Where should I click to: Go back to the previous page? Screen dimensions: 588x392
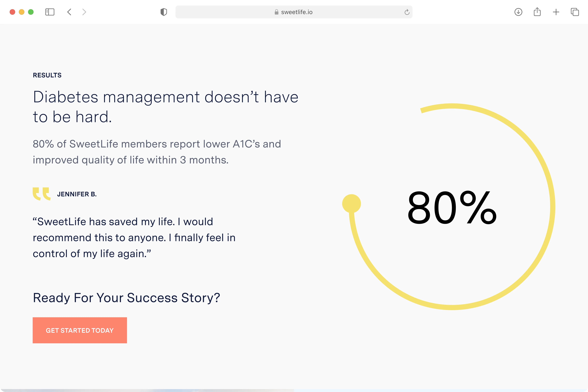[69, 12]
